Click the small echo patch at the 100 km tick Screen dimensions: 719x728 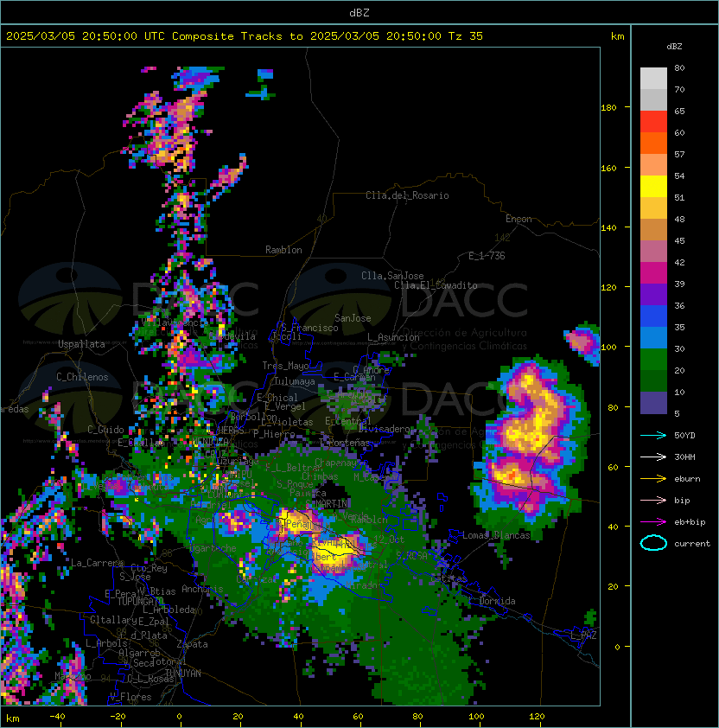tap(582, 342)
